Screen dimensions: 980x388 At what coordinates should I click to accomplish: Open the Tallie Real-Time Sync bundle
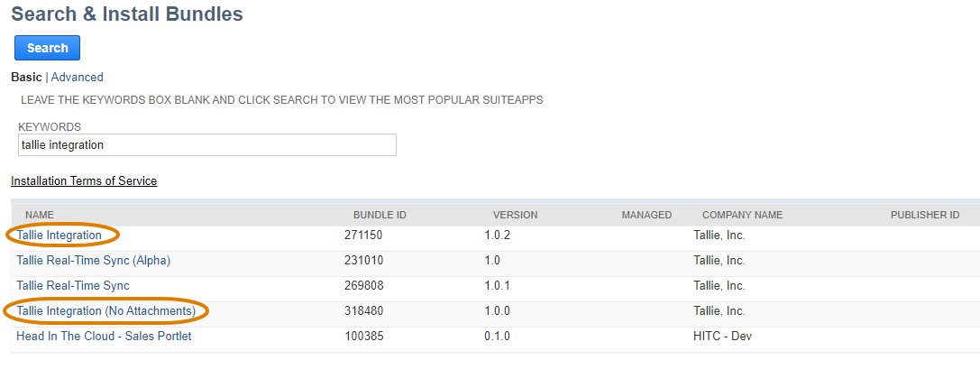pyautogui.click(x=73, y=285)
